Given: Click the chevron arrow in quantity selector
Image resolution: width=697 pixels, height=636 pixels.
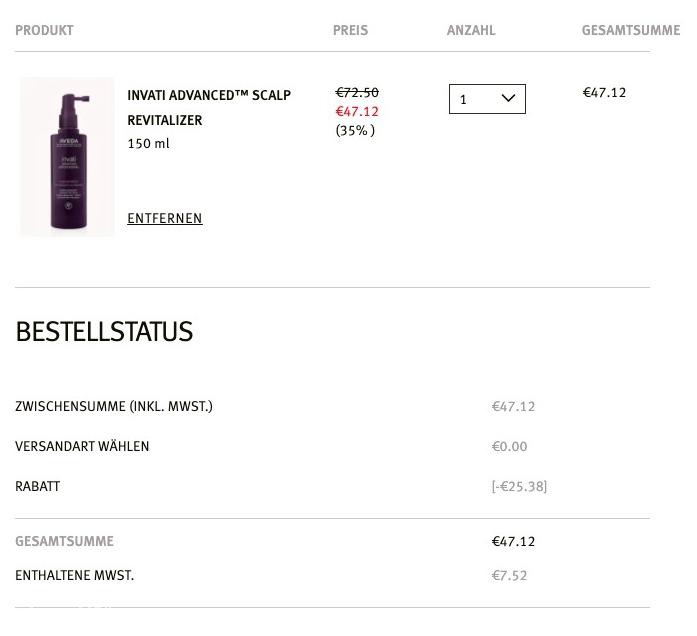Looking at the screenshot, I should click(x=508, y=98).
